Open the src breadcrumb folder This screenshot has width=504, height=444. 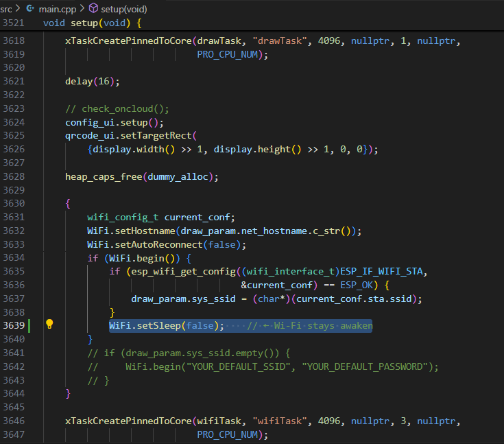click(5, 10)
